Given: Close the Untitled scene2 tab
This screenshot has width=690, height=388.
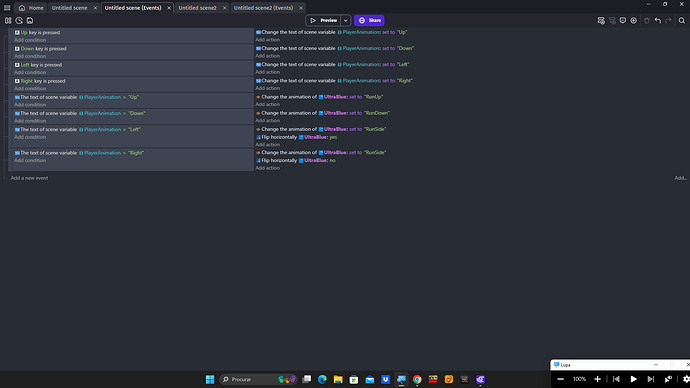Looking at the screenshot, I should (x=224, y=8).
